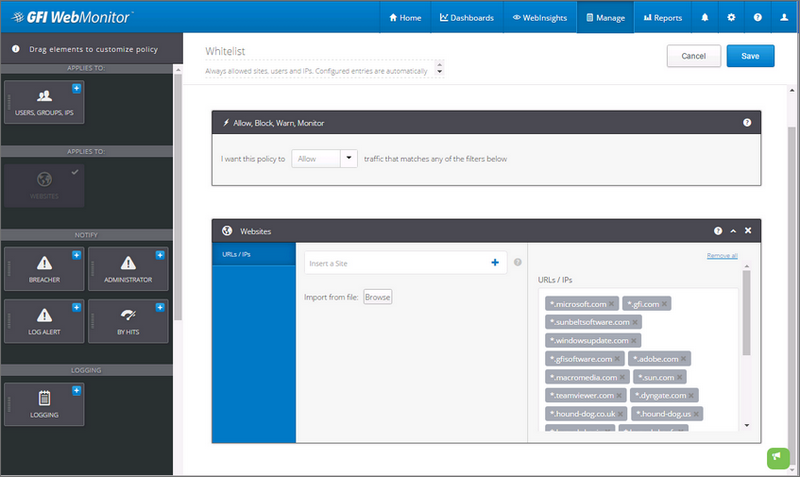Remove the *.gfisoftware.com entry
This screenshot has height=477, width=800.
(617, 359)
